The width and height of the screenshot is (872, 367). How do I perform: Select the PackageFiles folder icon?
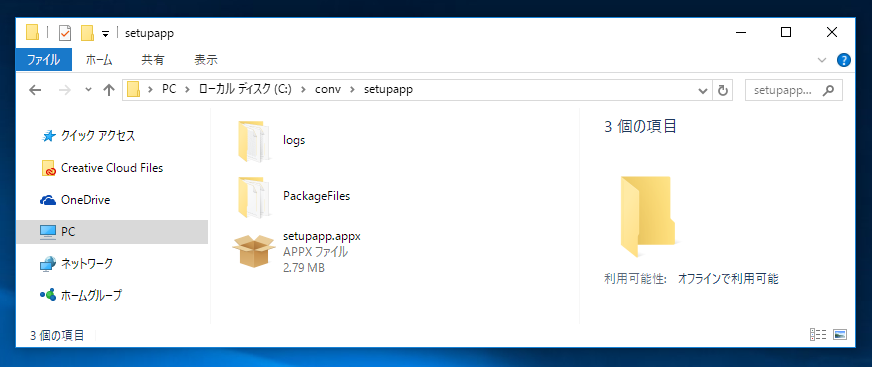(255, 197)
